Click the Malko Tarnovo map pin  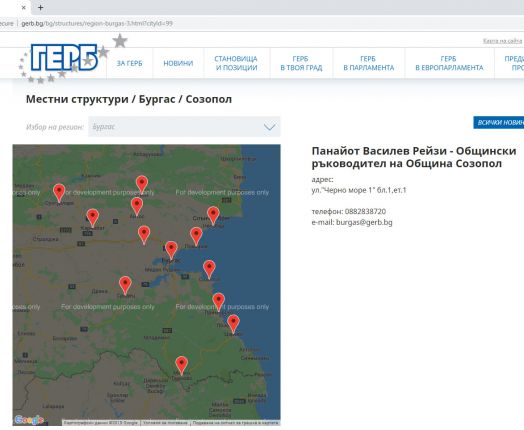coord(181,365)
